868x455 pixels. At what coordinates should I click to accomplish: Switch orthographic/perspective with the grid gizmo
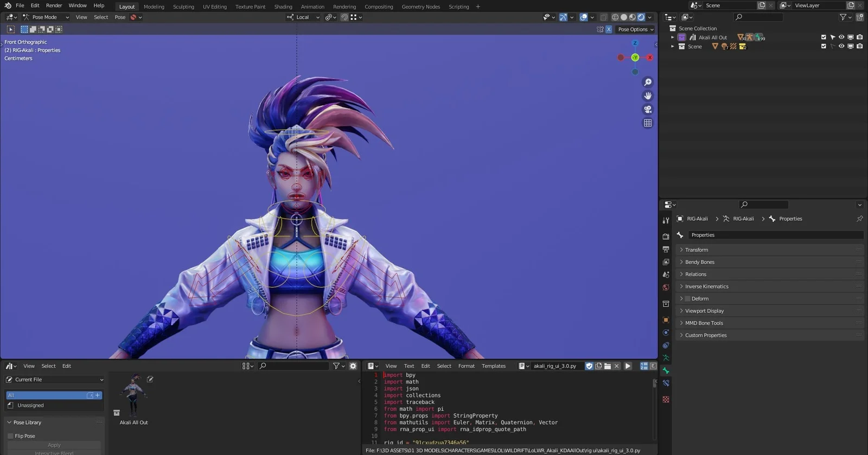click(648, 123)
